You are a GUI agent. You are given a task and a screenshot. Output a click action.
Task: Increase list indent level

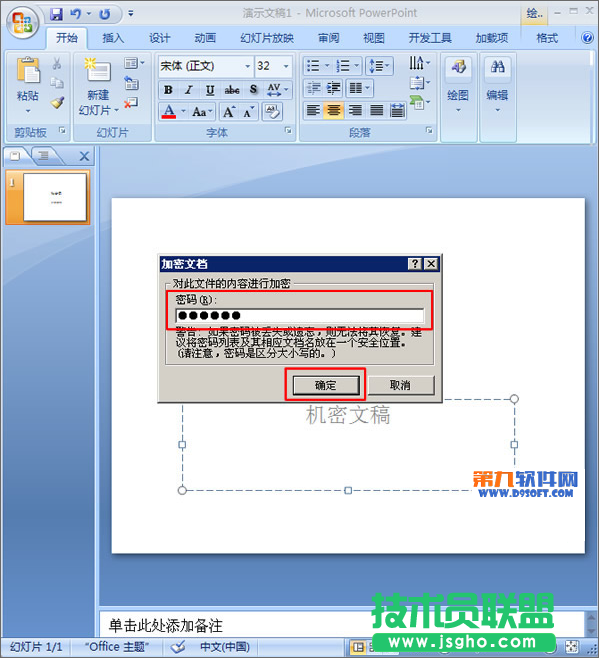click(x=334, y=88)
